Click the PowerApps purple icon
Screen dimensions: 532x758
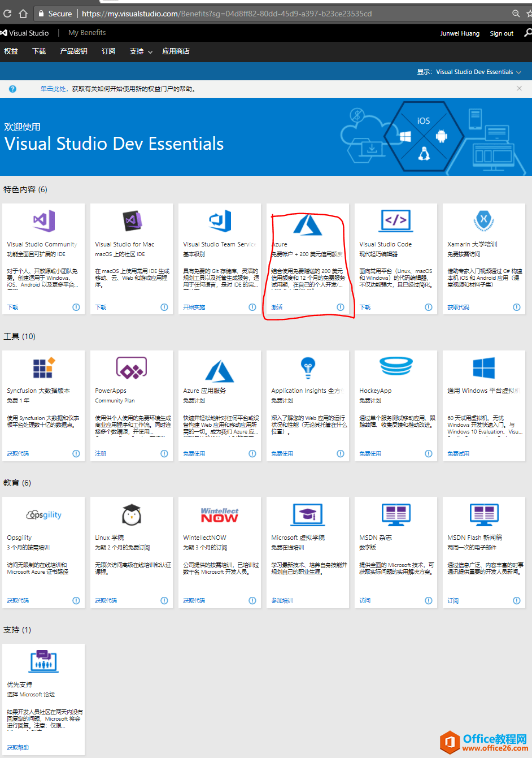pyautogui.click(x=132, y=368)
